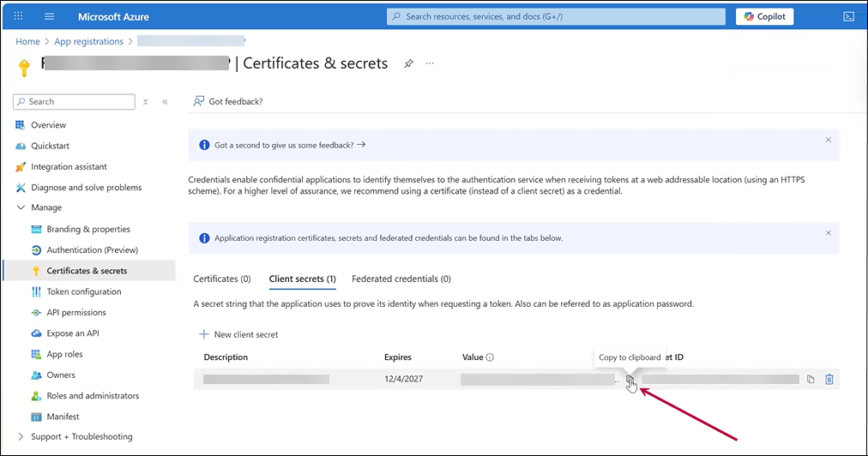868x456 pixels.
Task: Delete the client secret with trash icon
Action: (829, 379)
